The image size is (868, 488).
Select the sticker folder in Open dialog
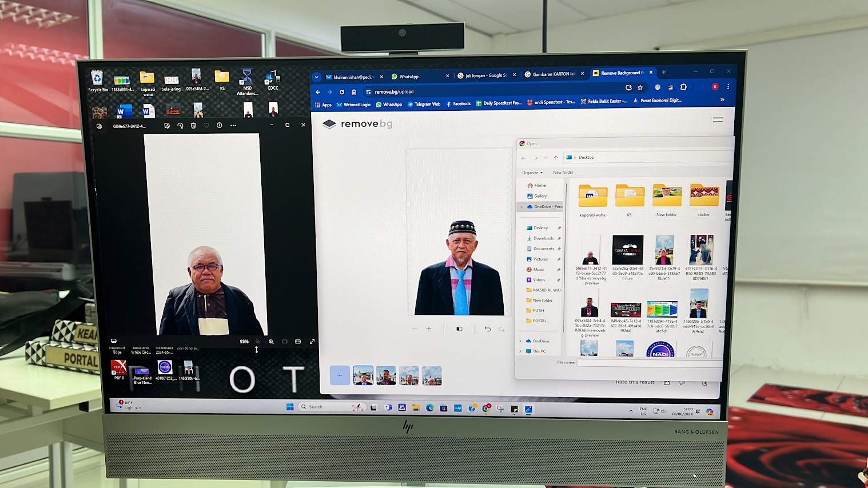click(x=704, y=201)
